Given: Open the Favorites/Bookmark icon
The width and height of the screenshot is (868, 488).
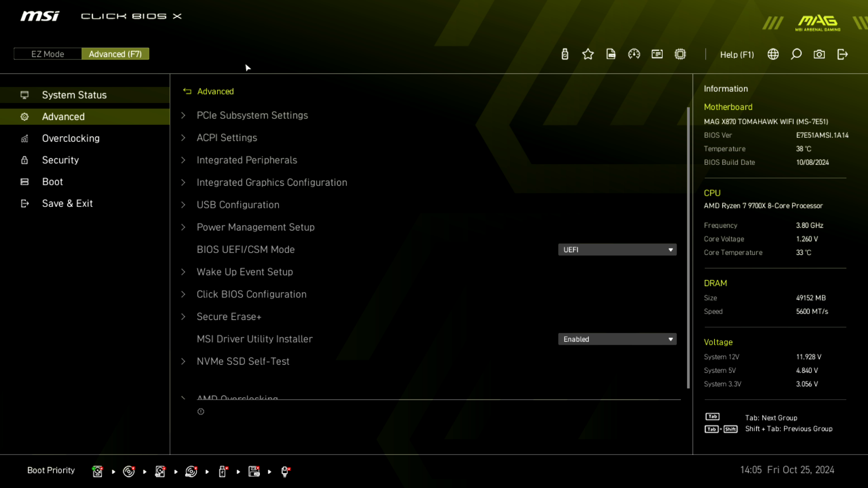Looking at the screenshot, I should (588, 54).
